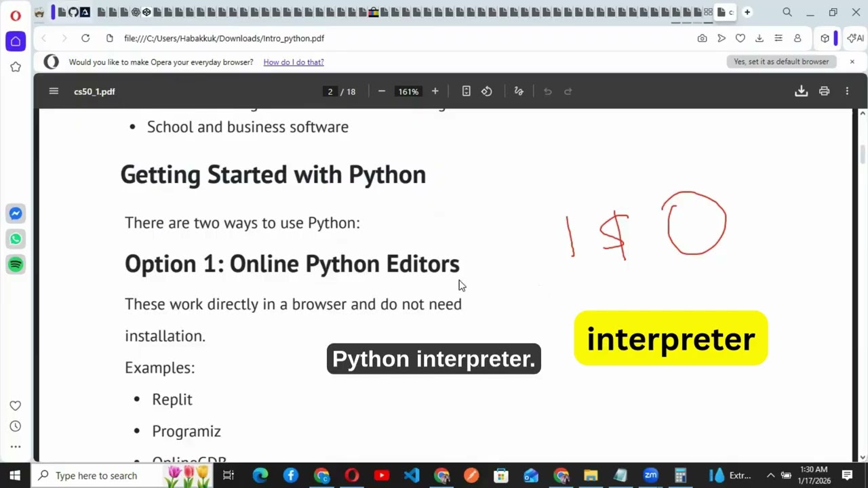Viewport: 868px width, 488px height.
Task: Take a snapshot with camera icon
Action: 702,39
